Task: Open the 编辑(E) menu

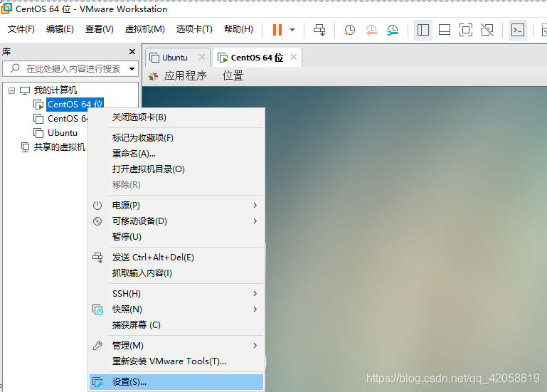Action: [x=60, y=29]
